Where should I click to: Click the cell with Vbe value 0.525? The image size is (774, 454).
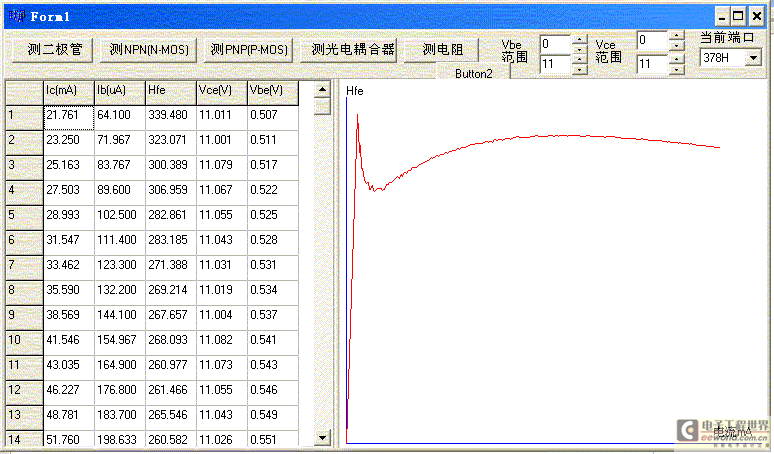tap(272, 218)
